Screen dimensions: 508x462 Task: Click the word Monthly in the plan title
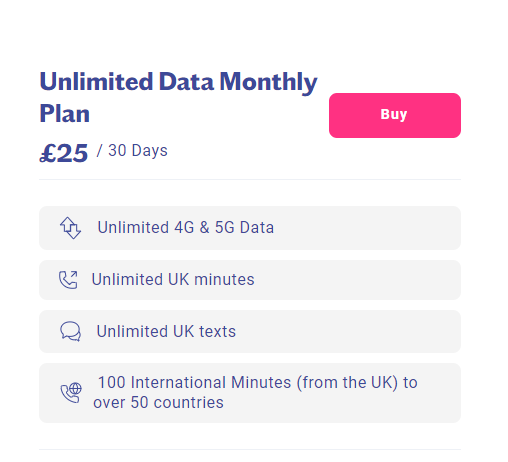268,82
